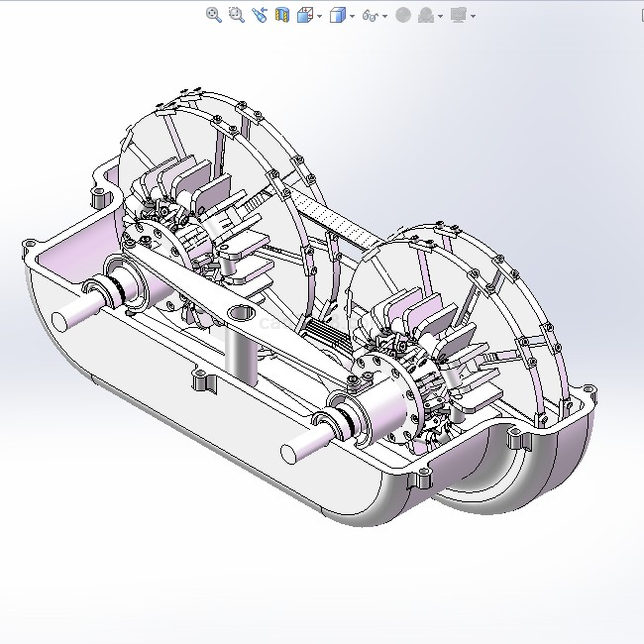
Task: Toggle the Section View cutaway
Action: click(x=282, y=15)
